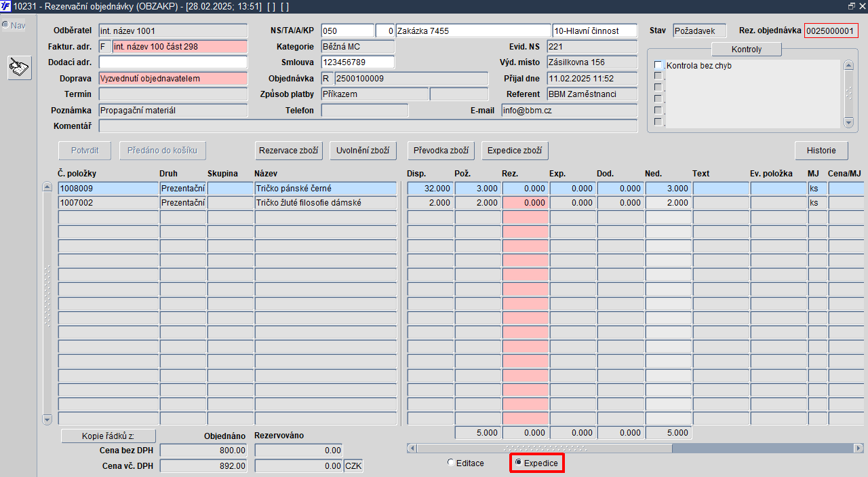Click the horizontal scrollbar right arrow
Image resolution: width=868 pixels, height=477 pixels.
pyautogui.click(x=859, y=449)
